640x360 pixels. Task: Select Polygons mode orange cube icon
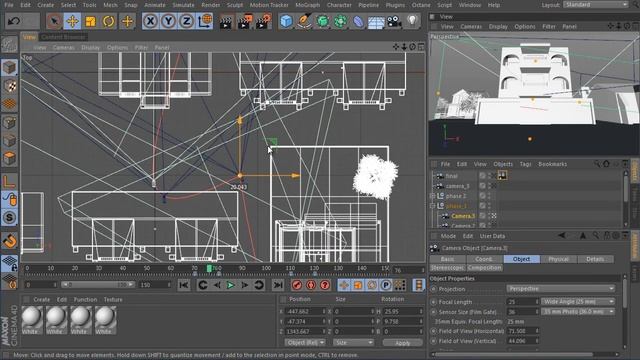tap(9, 158)
